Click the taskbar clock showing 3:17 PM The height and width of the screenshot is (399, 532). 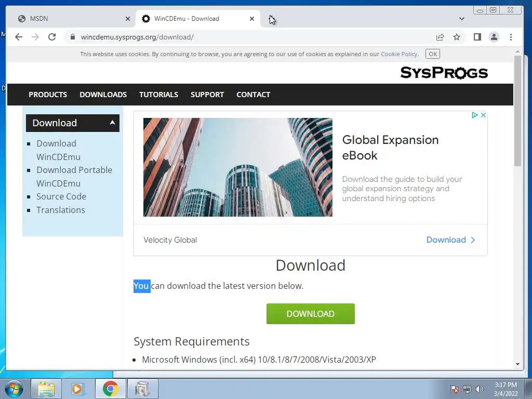pyautogui.click(x=506, y=389)
